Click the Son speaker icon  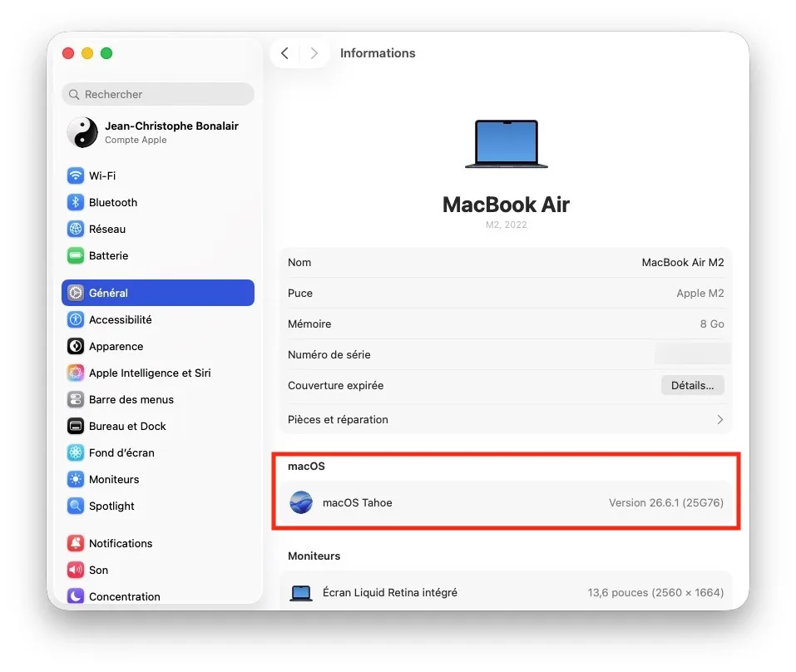[x=76, y=570]
